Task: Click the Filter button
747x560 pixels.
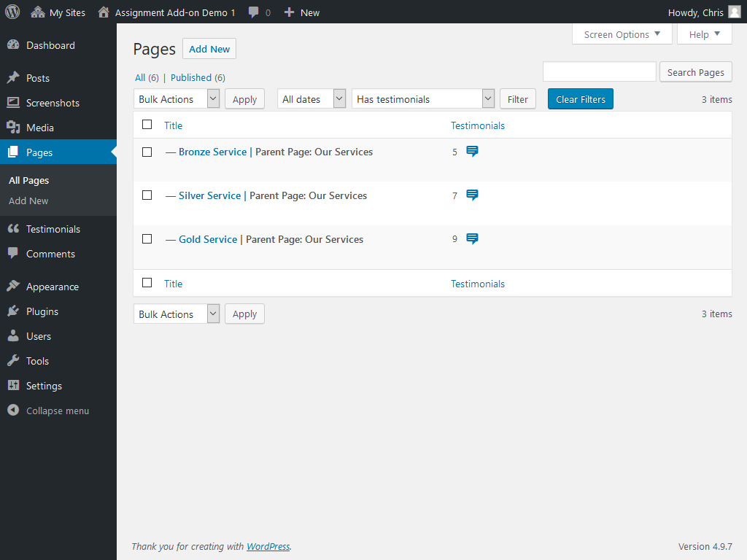Action: (x=517, y=99)
